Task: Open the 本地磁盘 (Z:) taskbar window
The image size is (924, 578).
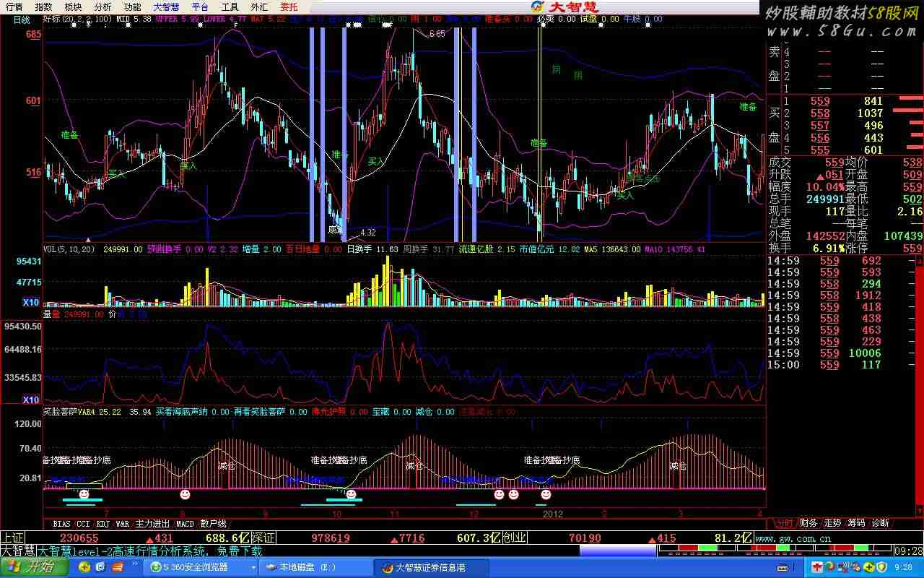Action: [315, 568]
